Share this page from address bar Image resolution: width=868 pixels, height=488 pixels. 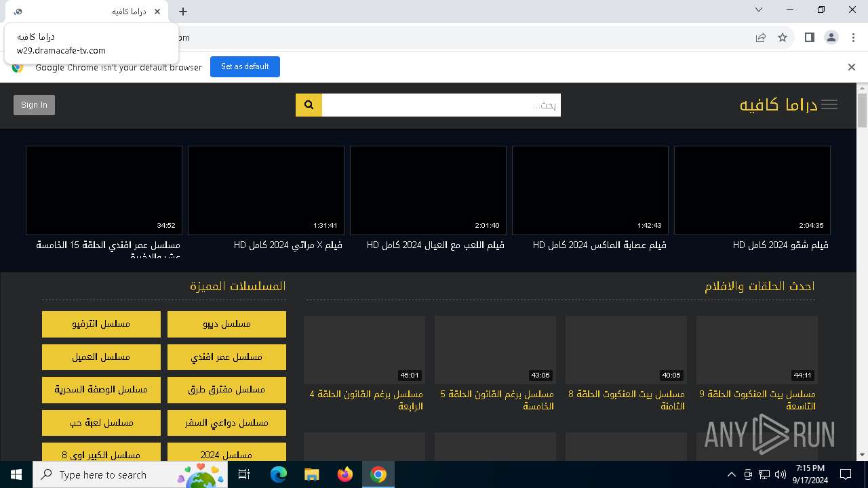(761, 38)
